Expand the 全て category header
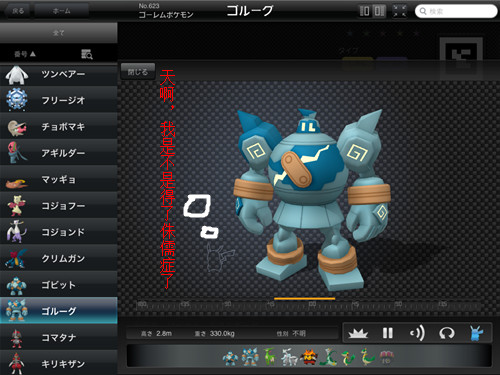The height and width of the screenshot is (375, 500). tap(59, 33)
